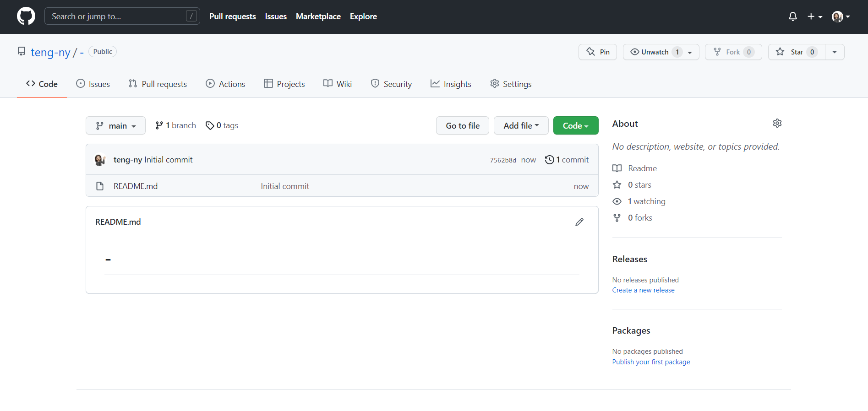
Task: Open the Projects tab
Action: [284, 84]
